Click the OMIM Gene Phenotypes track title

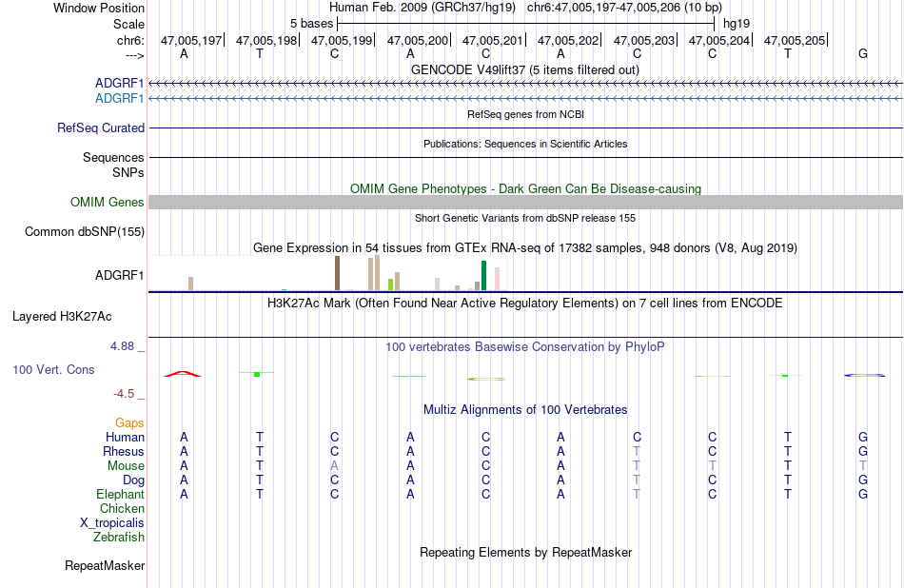(x=525, y=188)
